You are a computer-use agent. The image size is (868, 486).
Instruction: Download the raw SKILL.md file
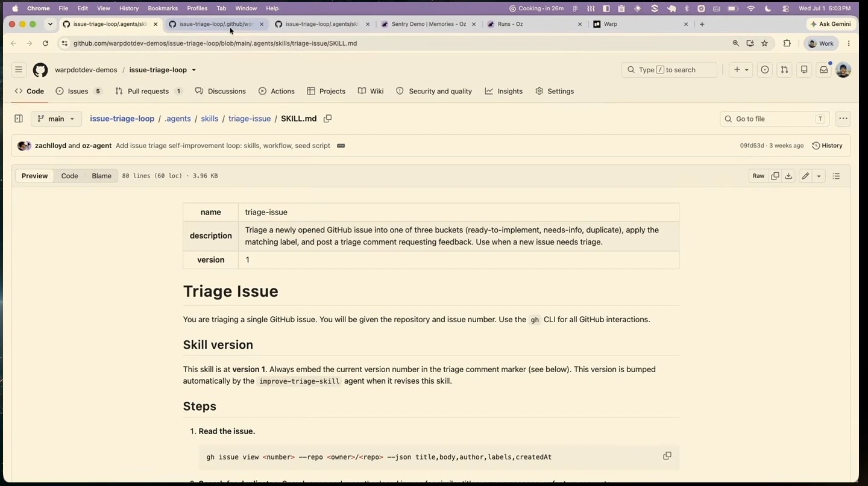788,176
